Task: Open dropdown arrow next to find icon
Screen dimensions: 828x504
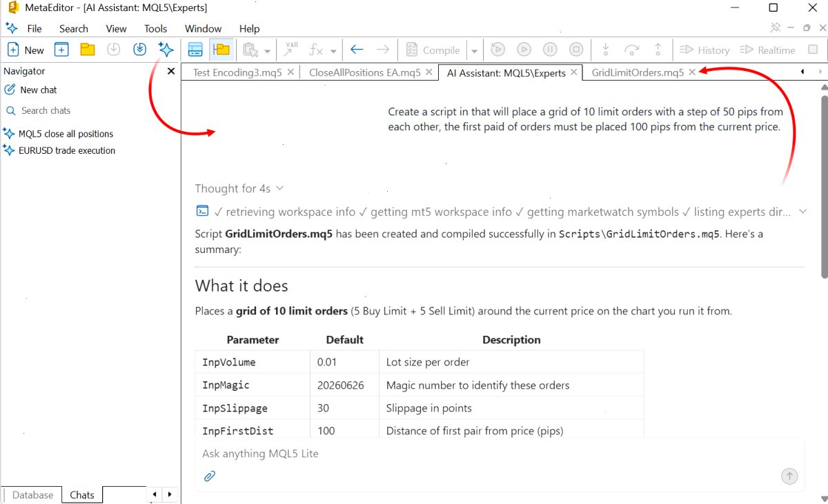Action: point(267,50)
